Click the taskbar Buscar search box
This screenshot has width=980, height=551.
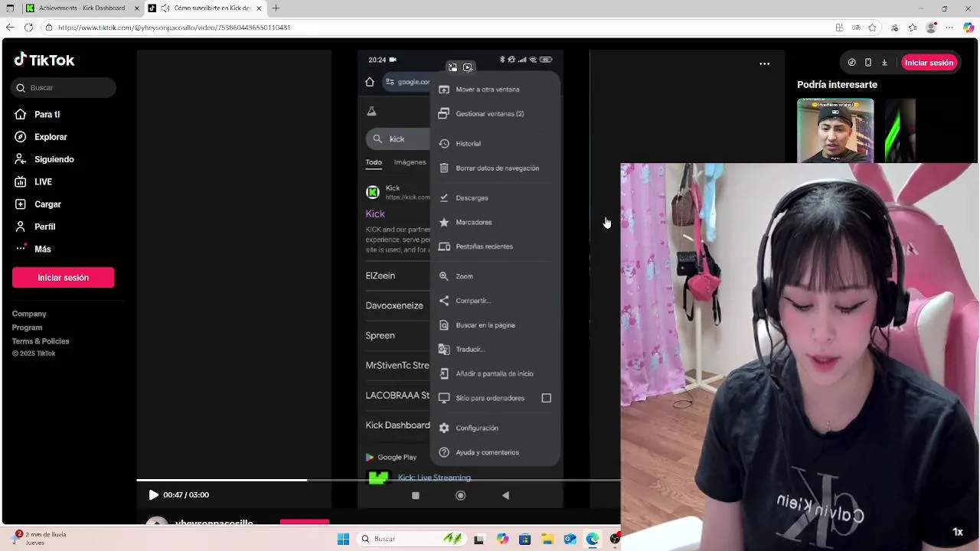click(x=412, y=540)
